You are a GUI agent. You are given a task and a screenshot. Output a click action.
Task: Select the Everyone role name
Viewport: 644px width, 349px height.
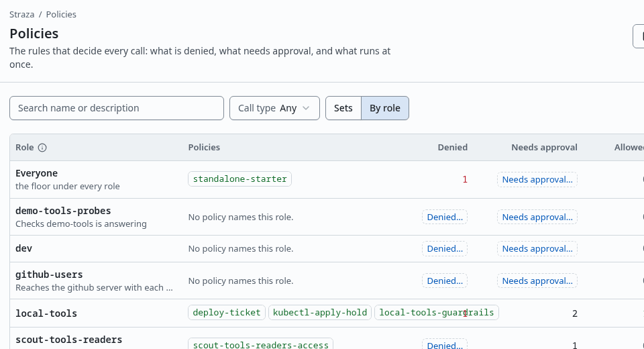pos(36,173)
